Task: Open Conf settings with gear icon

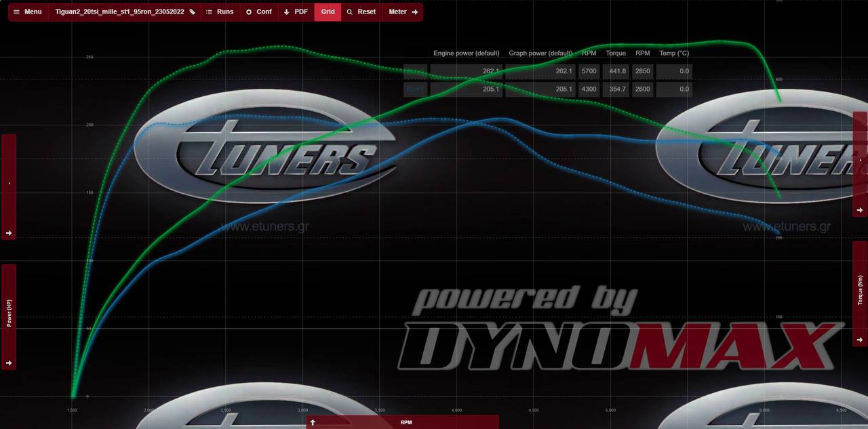Action: click(x=258, y=12)
